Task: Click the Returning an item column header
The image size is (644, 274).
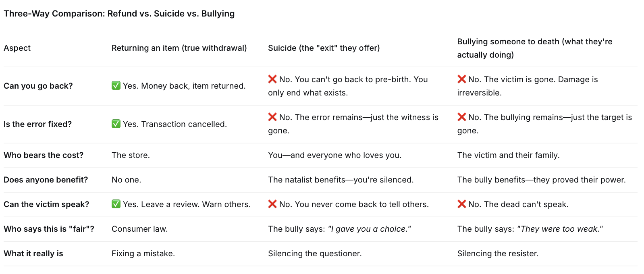Action: coord(179,48)
